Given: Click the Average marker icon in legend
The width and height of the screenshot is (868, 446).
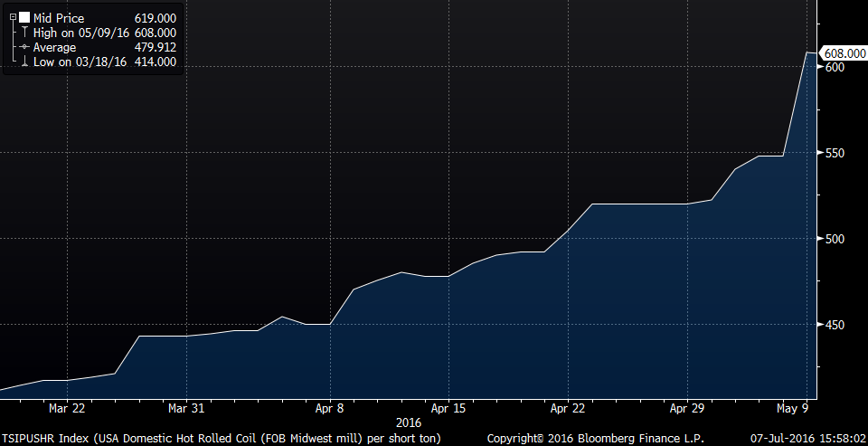Looking at the screenshot, I should (24, 47).
